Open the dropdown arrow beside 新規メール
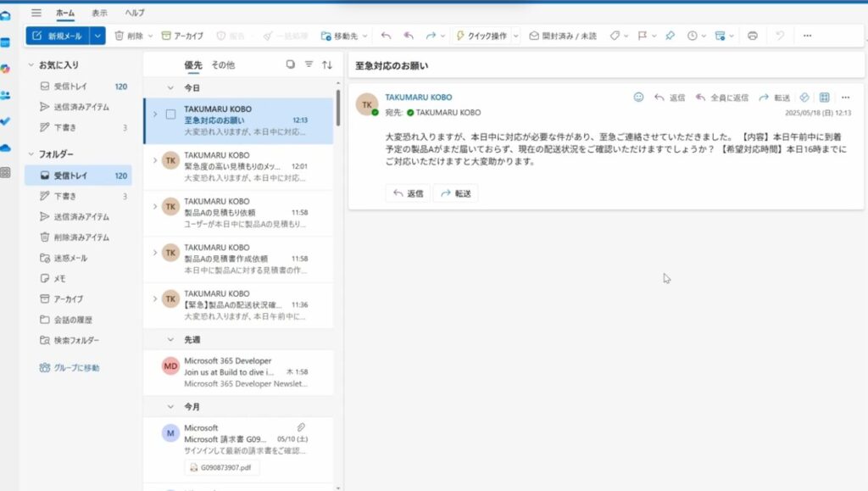This screenshot has width=868, height=491. click(x=97, y=36)
